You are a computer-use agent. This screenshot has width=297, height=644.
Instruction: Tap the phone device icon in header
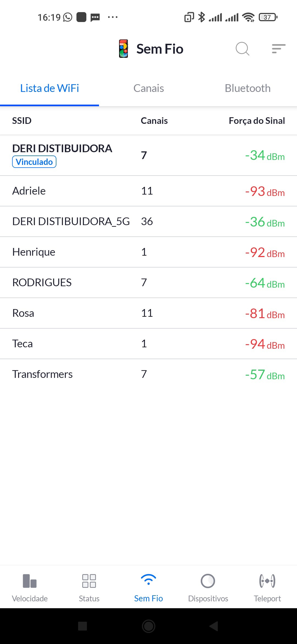pyautogui.click(x=123, y=49)
